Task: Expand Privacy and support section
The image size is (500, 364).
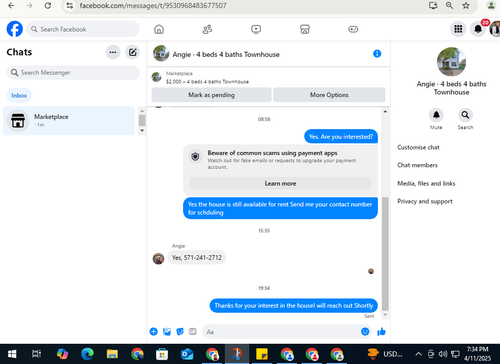Action: (x=425, y=201)
